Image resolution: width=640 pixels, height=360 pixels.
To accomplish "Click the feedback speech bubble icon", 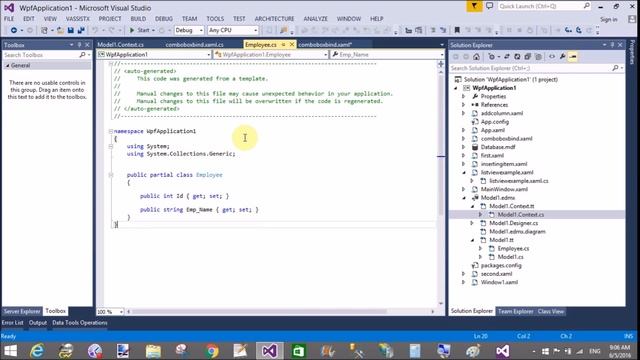I will (x=489, y=6).
